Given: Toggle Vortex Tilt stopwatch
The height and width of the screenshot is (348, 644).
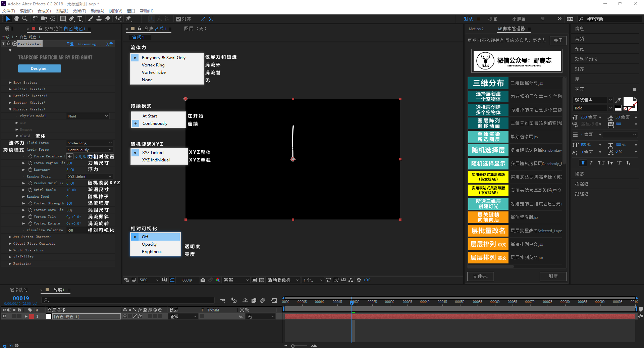Looking at the screenshot, I should [30, 217].
